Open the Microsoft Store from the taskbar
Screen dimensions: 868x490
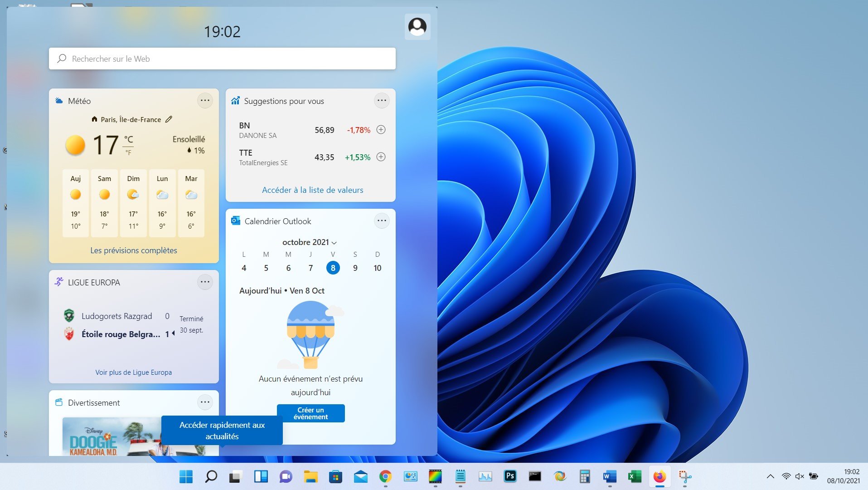click(335, 476)
